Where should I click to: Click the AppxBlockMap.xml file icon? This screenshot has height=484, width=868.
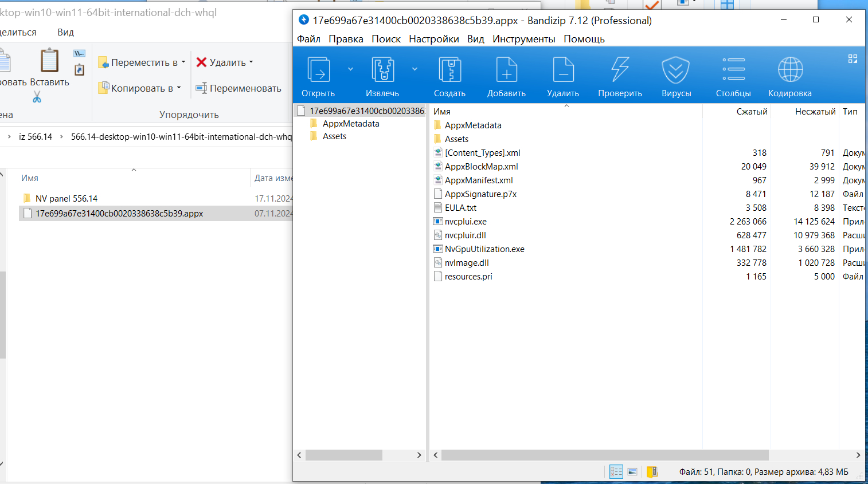(x=438, y=167)
